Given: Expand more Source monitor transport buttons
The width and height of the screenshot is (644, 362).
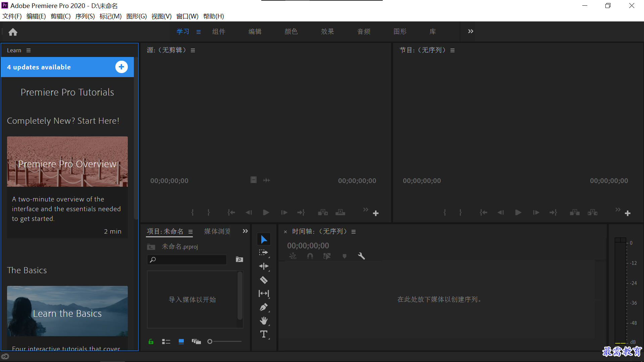Looking at the screenshot, I should 366,209.
